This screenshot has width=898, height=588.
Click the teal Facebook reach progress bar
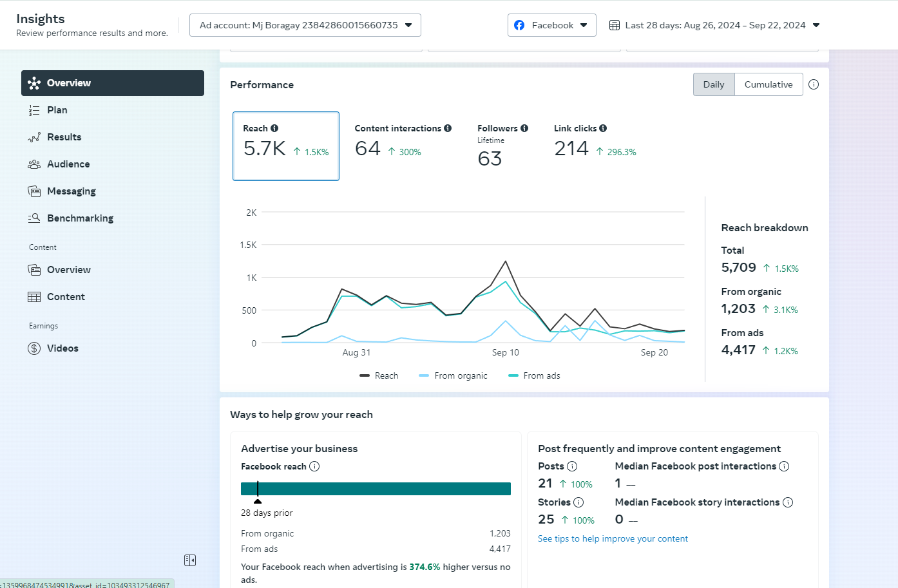[376, 489]
